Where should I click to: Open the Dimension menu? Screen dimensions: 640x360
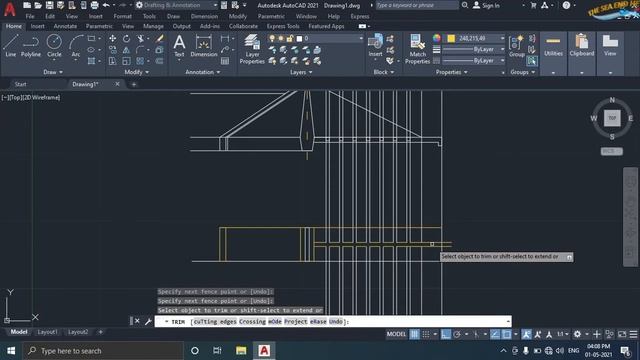point(204,16)
